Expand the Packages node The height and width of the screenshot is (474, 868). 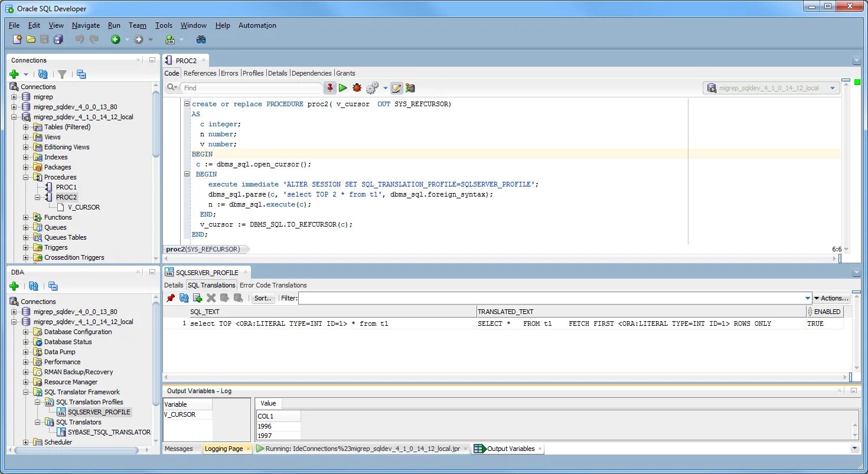click(26, 167)
